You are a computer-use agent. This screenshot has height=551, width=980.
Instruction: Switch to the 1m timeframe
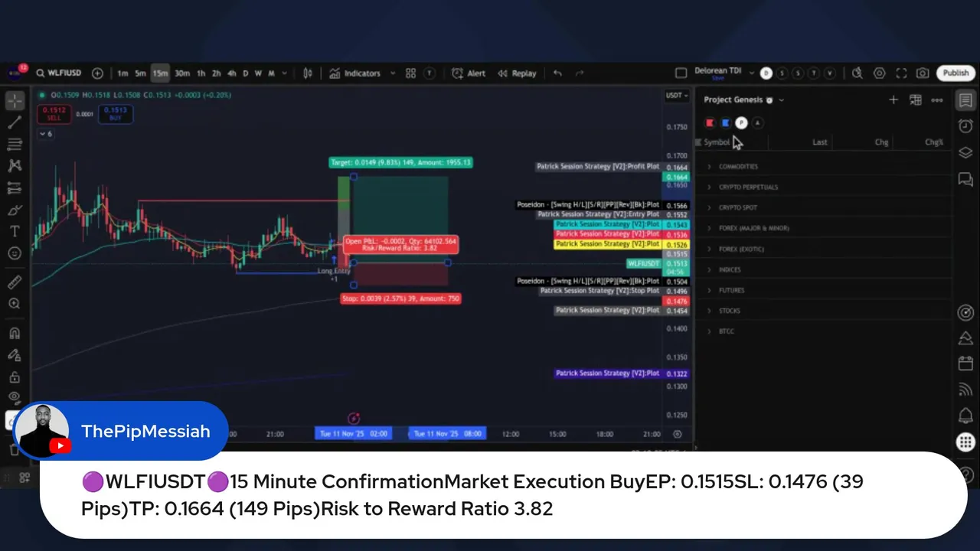click(x=122, y=73)
